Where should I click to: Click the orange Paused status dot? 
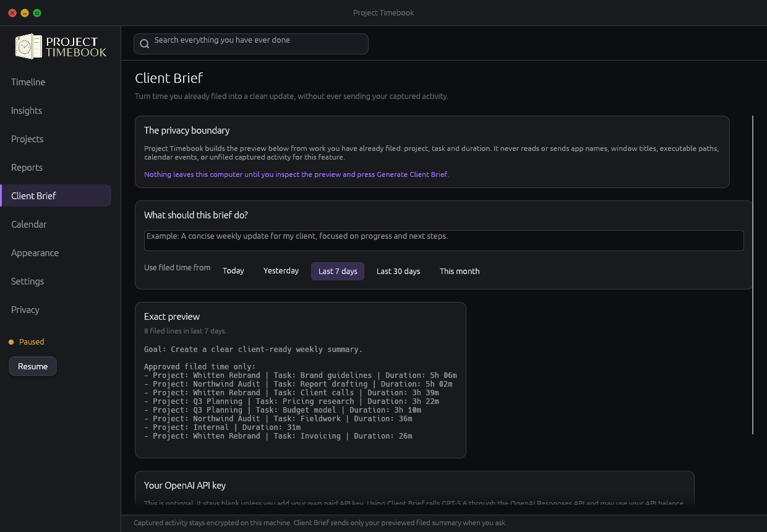[11, 342]
